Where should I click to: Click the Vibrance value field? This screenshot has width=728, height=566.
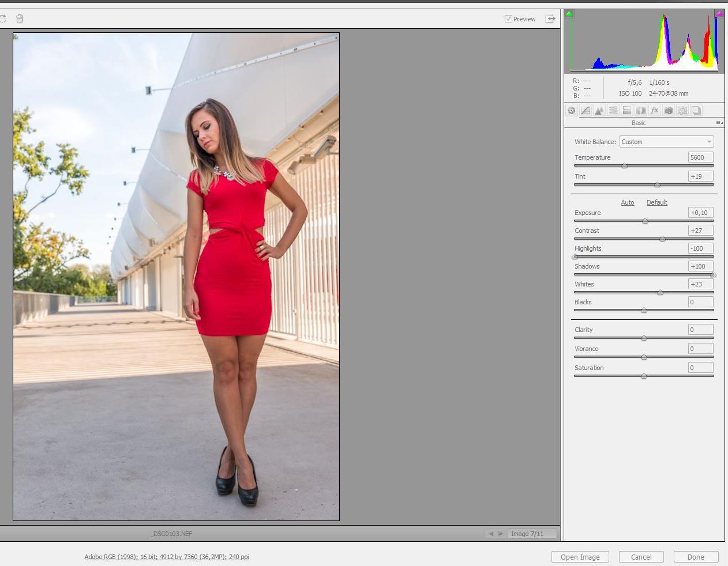[x=700, y=349]
